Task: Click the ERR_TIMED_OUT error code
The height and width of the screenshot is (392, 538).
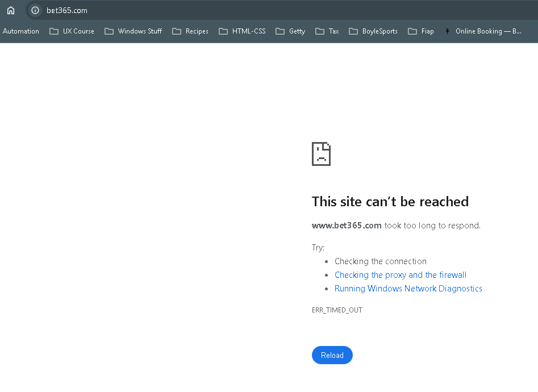Action: (337, 310)
